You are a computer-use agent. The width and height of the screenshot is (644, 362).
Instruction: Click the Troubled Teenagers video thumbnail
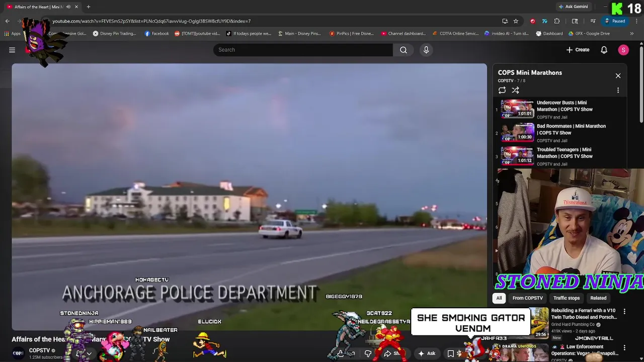517,156
